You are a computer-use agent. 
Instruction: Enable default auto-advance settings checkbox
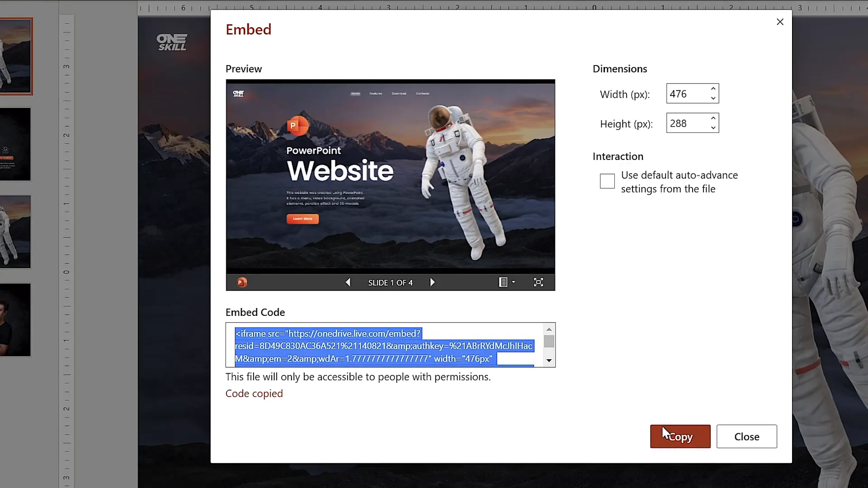pyautogui.click(x=607, y=181)
